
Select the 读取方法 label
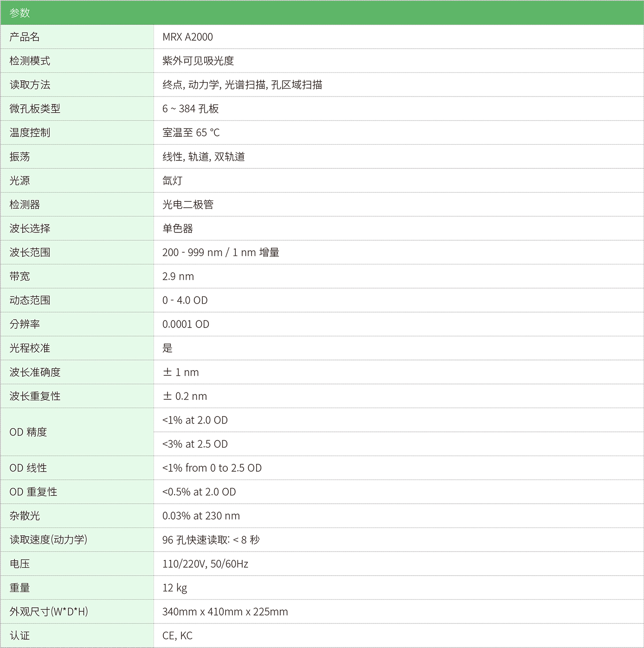30,84
